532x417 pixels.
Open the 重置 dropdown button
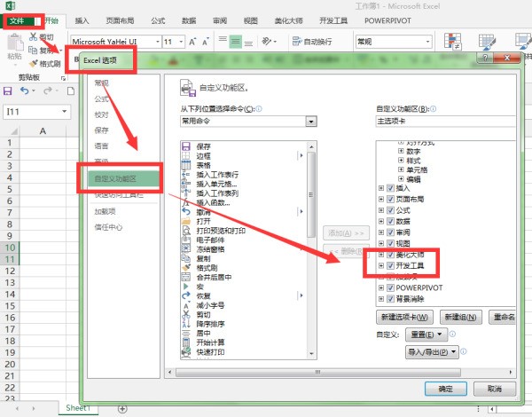coord(426,334)
